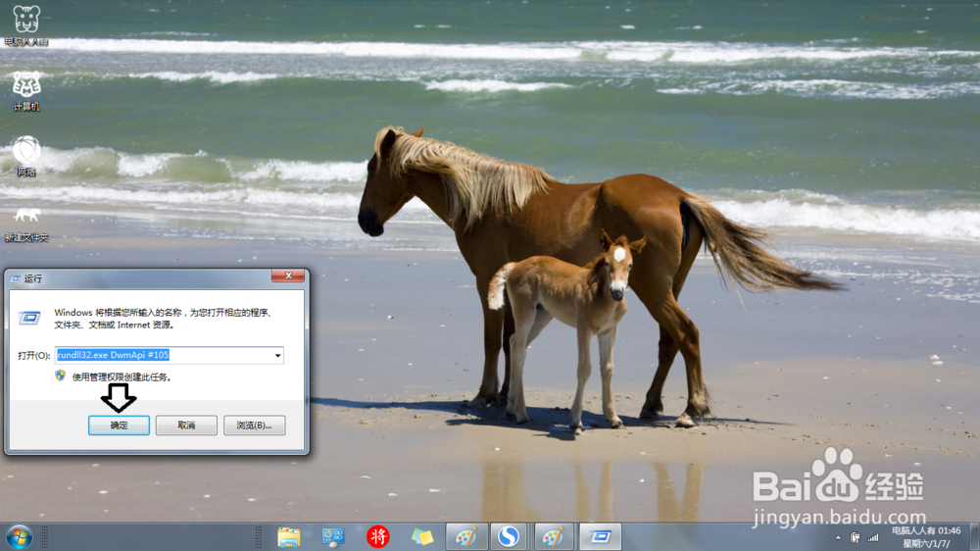Click 确定 in the Run dialog

(119, 426)
